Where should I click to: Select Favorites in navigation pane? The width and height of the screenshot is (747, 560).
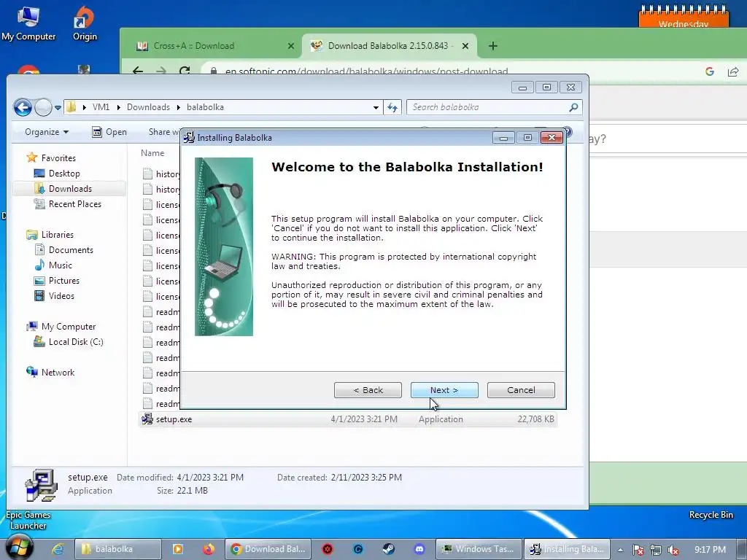click(58, 157)
